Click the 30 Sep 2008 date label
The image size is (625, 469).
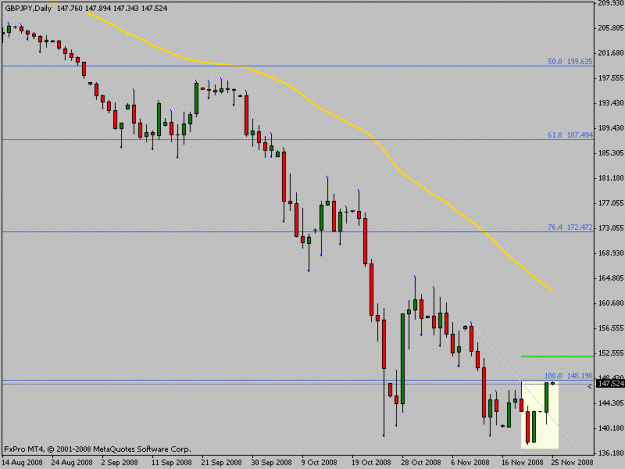tap(271, 462)
